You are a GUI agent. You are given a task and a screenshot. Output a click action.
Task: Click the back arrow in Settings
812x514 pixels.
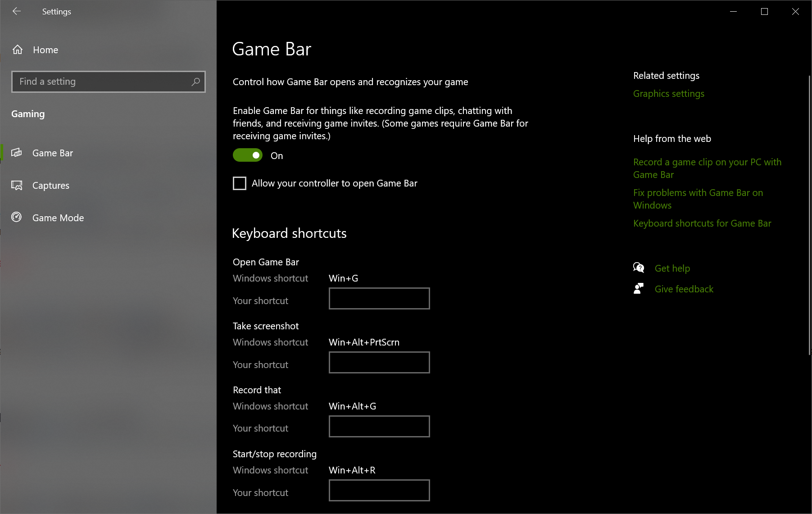[17, 11]
